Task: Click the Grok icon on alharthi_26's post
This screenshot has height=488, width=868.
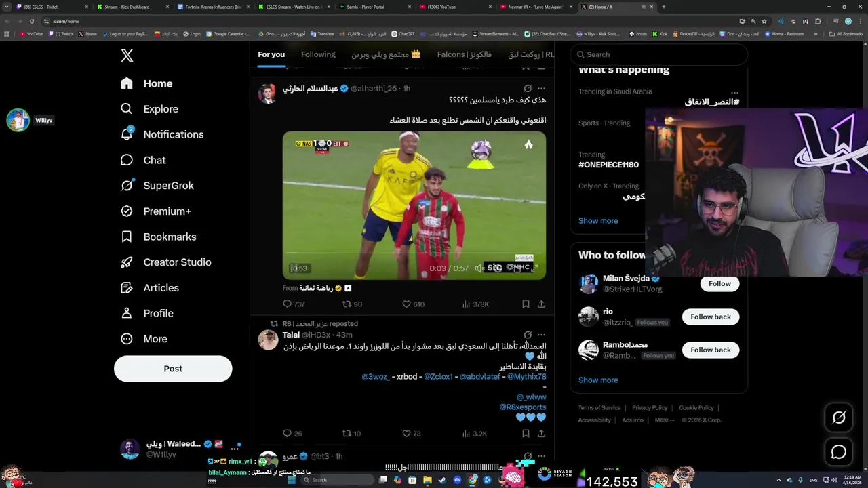Action: (528, 88)
